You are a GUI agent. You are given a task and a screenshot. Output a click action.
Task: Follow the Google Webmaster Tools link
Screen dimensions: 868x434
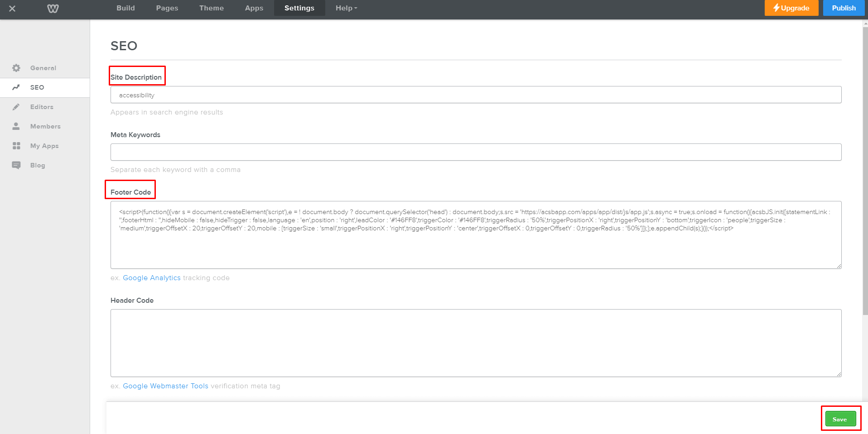165,386
